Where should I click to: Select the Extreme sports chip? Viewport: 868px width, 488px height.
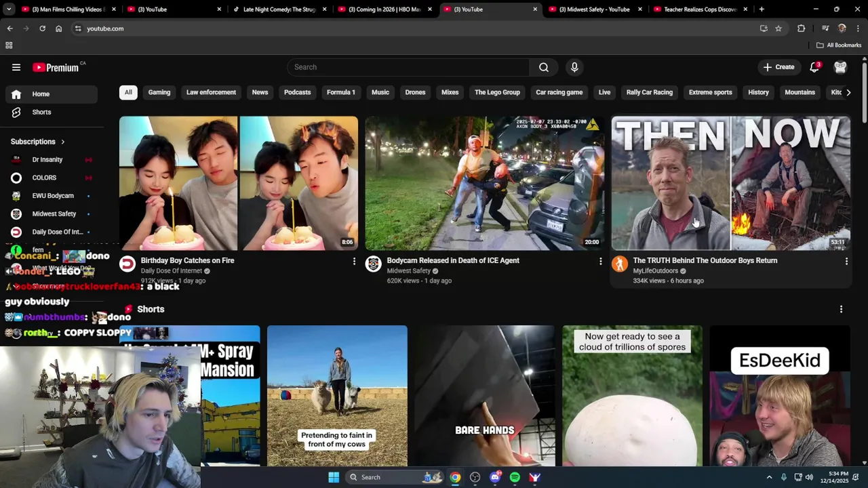pyautogui.click(x=711, y=92)
